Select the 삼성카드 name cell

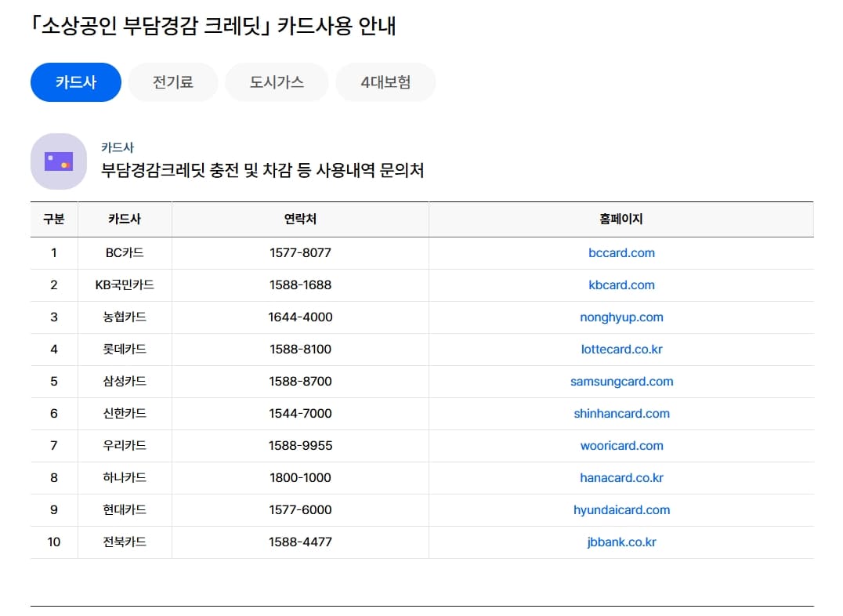[125, 382]
